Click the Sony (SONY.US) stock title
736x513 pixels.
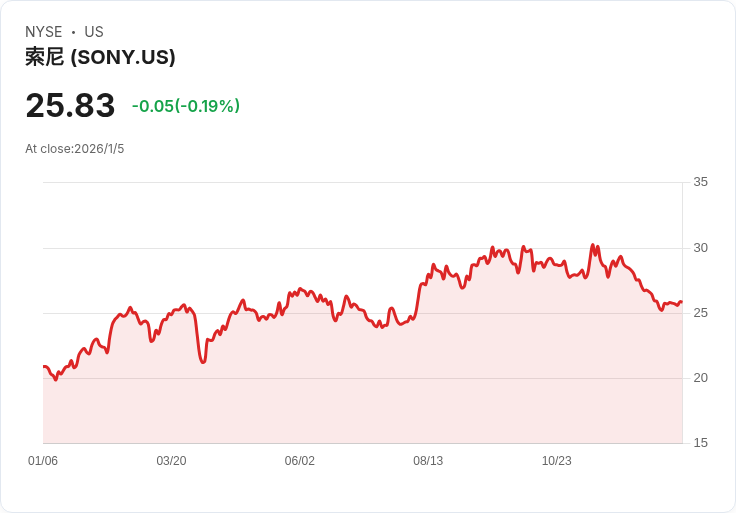click(100, 57)
